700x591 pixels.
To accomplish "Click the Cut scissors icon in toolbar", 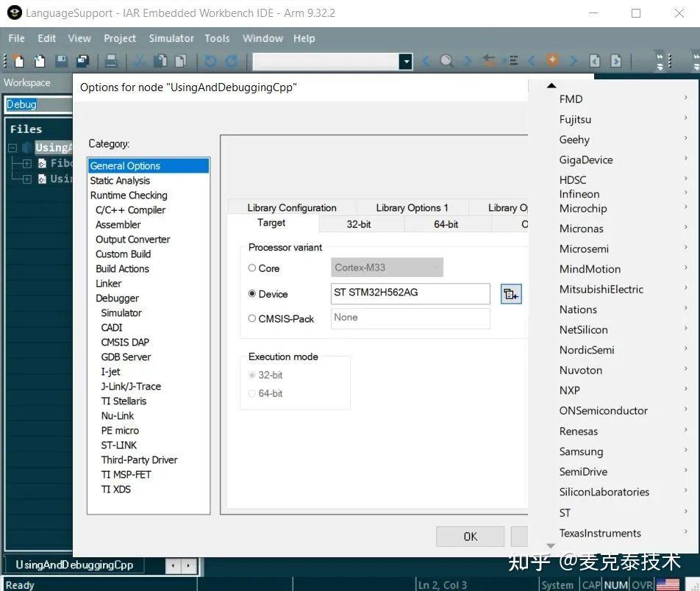I will (138, 61).
